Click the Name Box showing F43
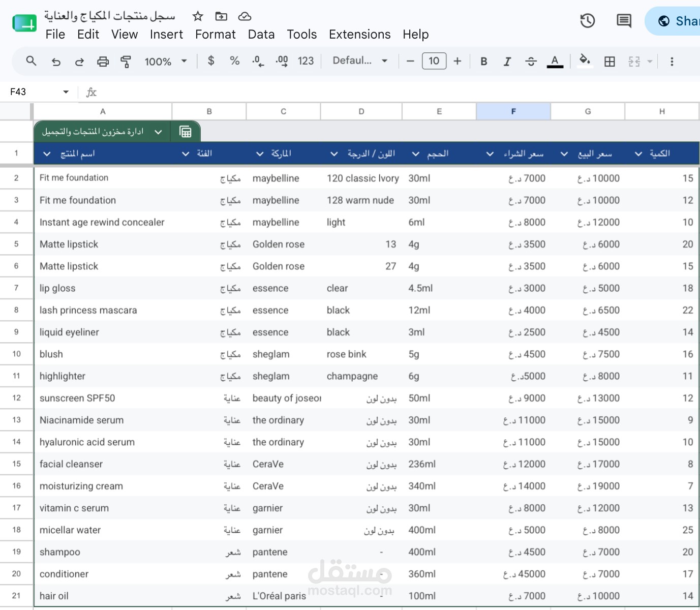Image resolution: width=700 pixels, height=610 pixels. [39, 92]
